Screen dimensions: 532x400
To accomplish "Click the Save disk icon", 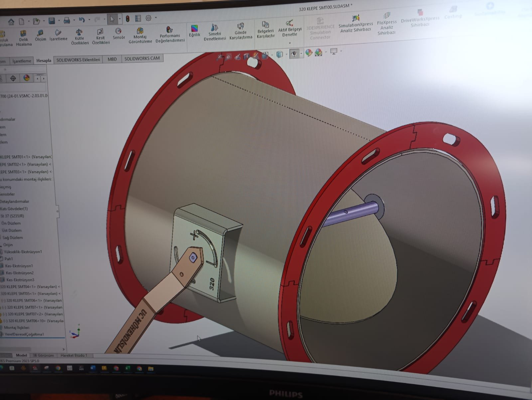I will (x=52, y=21).
